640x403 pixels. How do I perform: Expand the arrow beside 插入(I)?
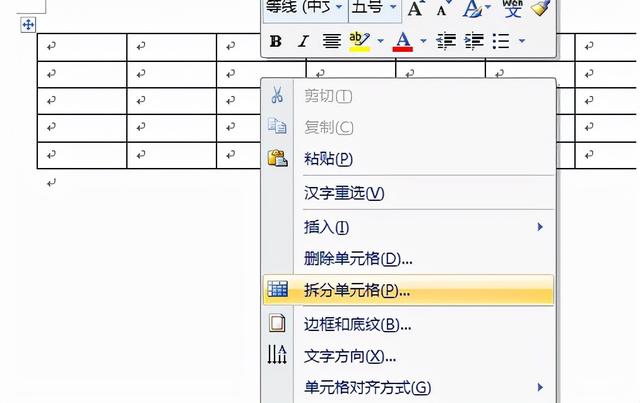540,227
